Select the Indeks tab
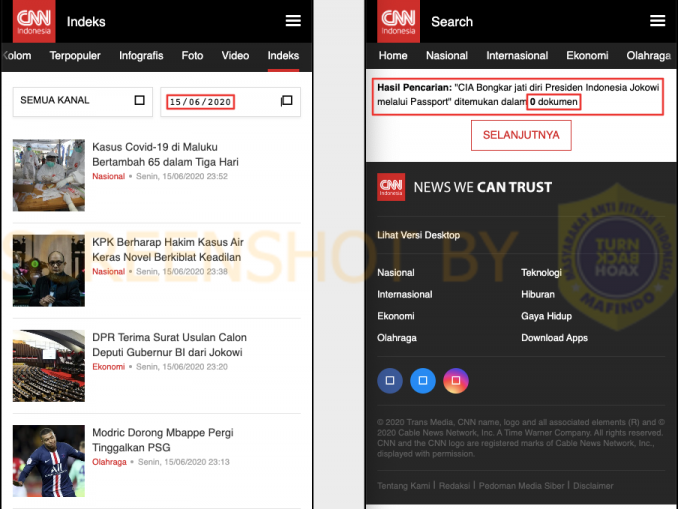 point(283,56)
